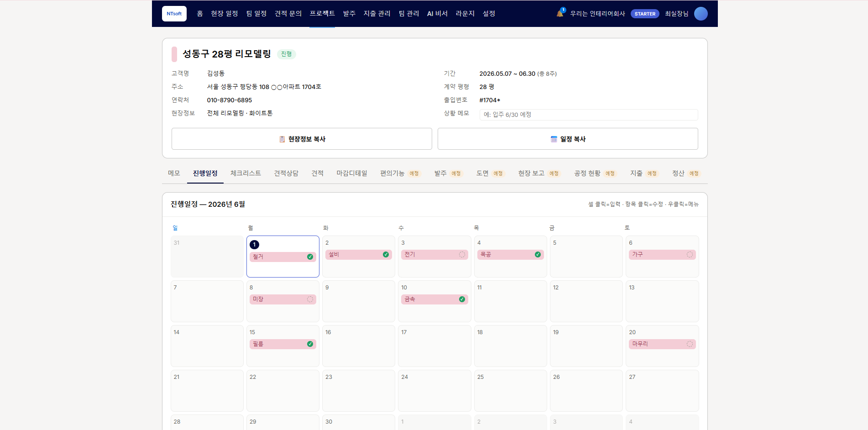This screenshot has width=868, height=430.
Task: Select the June 12 calendar cell
Action: tap(586, 301)
